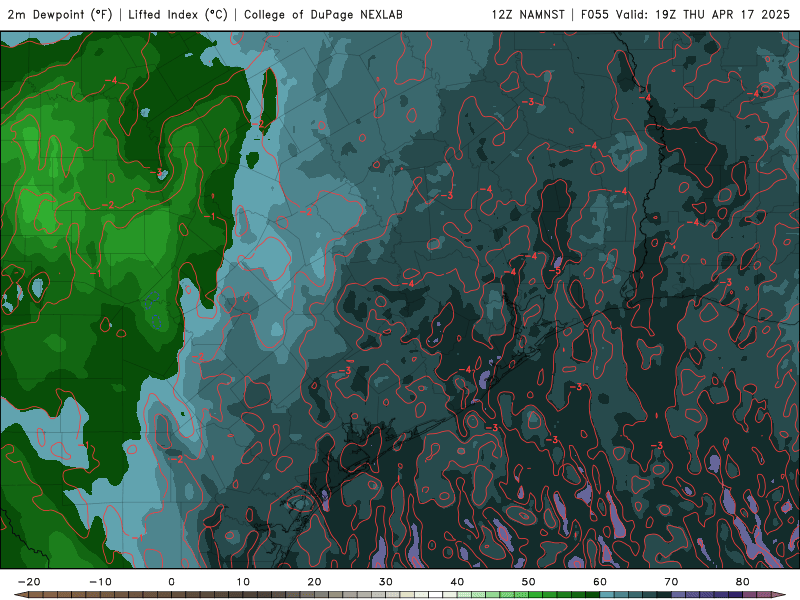The height and width of the screenshot is (600, 800).
Task: Click the white swatch on the dewpoint color bar
Action: pyautogui.click(x=436, y=595)
